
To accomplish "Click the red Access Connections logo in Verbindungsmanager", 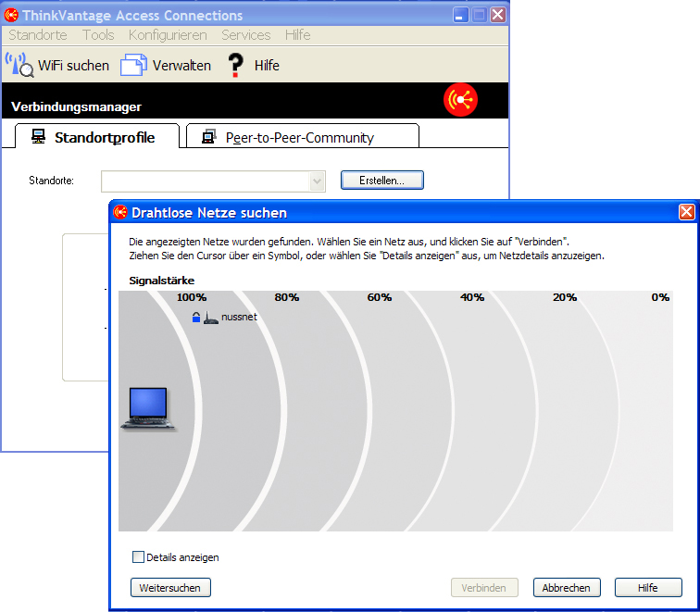I will point(460,100).
